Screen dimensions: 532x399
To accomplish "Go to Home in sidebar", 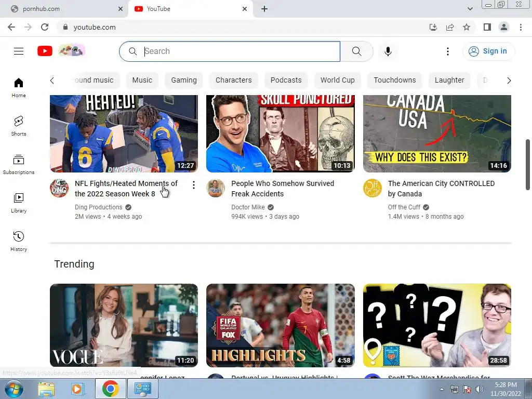I will click(x=19, y=88).
